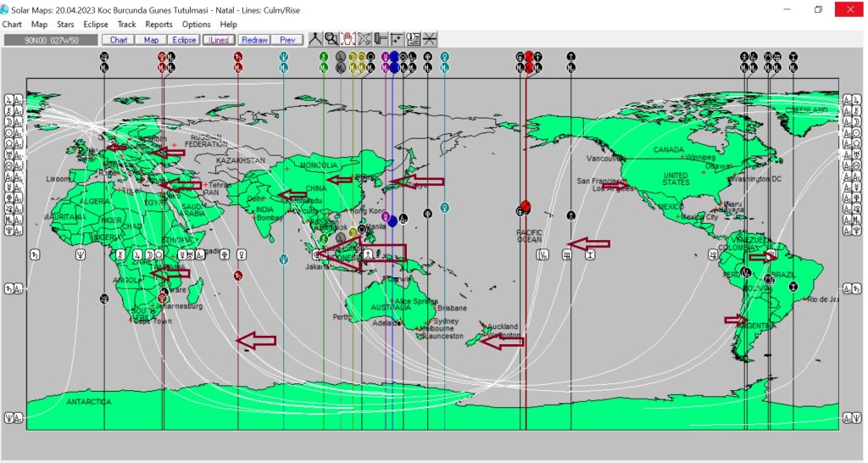Click the 90N00 027W50 coordinate display
The width and height of the screenshot is (868, 463).
[50, 39]
